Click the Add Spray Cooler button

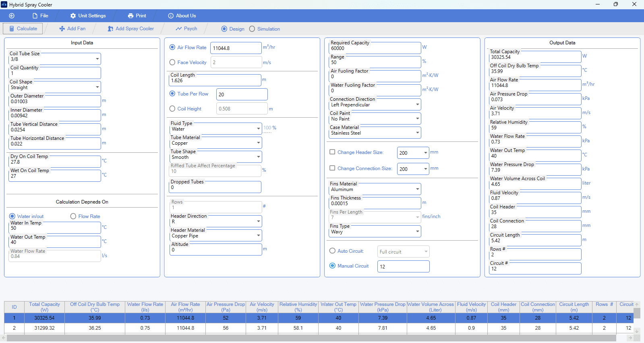[x=131, y=29]
